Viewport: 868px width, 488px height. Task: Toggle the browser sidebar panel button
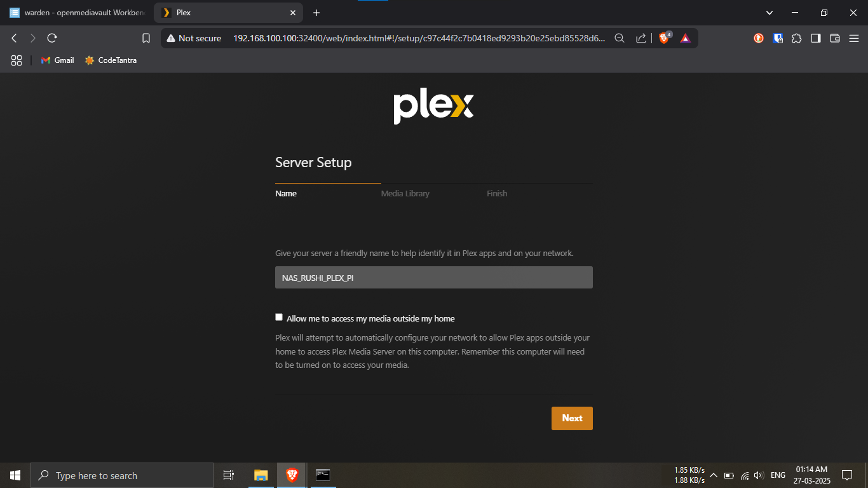816,38
